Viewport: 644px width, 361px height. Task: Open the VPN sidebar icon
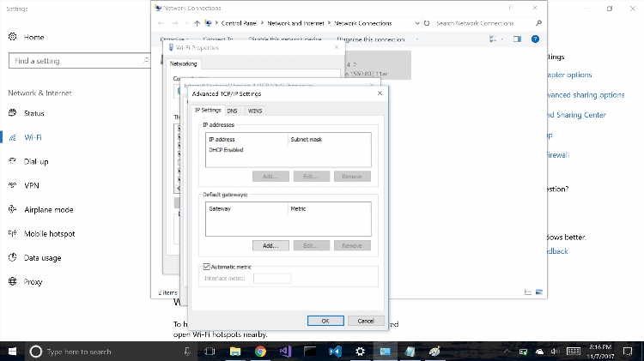[13, 185]
